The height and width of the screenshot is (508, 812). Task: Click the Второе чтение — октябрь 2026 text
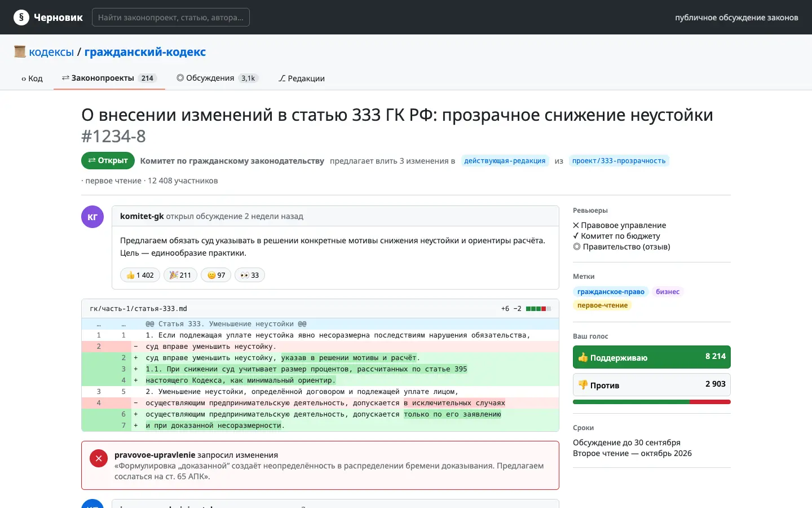[x=632, y=453]
